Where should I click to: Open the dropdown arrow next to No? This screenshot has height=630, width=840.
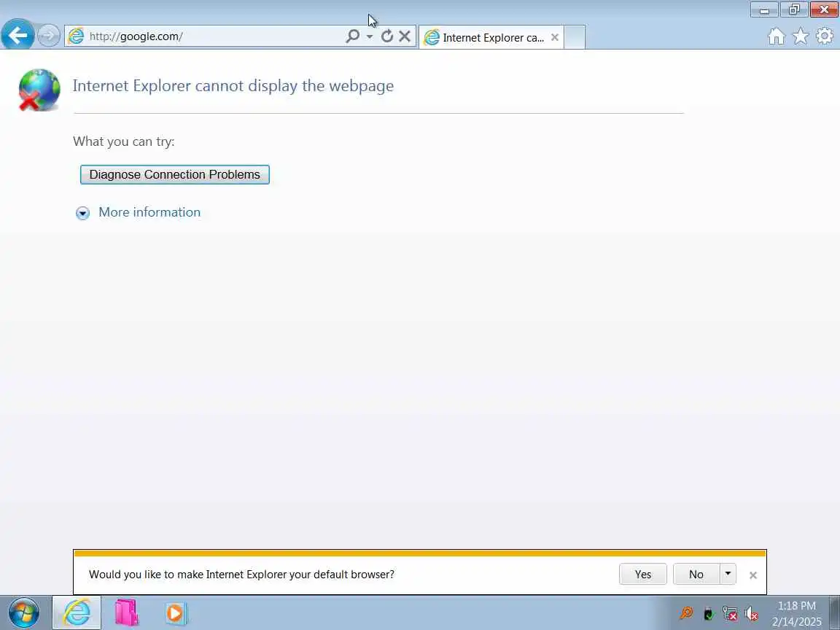[x=728, y=575]
